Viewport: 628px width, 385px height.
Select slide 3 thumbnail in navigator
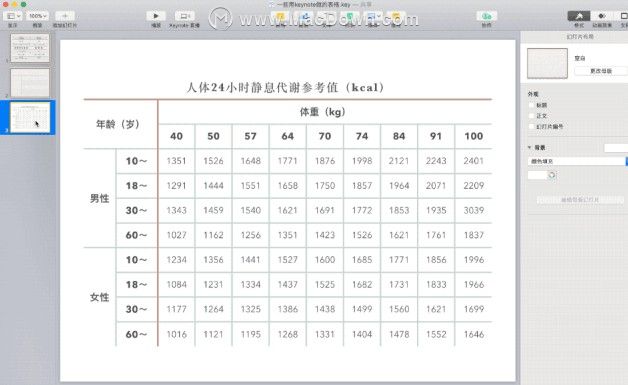pyautogui.click(x=30, y=117)
